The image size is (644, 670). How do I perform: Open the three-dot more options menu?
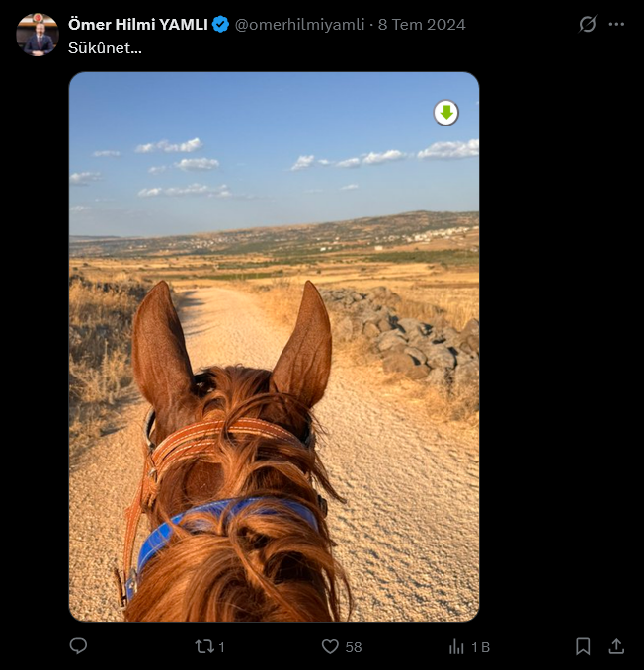point(616,24)
